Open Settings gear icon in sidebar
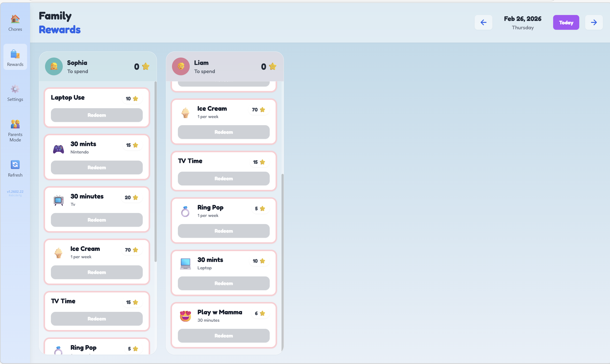610x364 pixels. [x=15, y=89]
